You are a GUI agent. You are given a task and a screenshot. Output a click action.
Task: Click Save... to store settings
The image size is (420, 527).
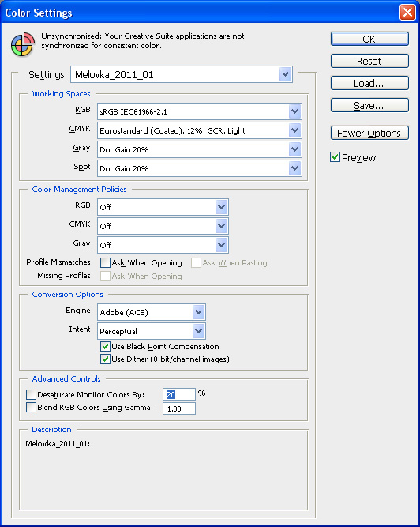tap(369, 106)
